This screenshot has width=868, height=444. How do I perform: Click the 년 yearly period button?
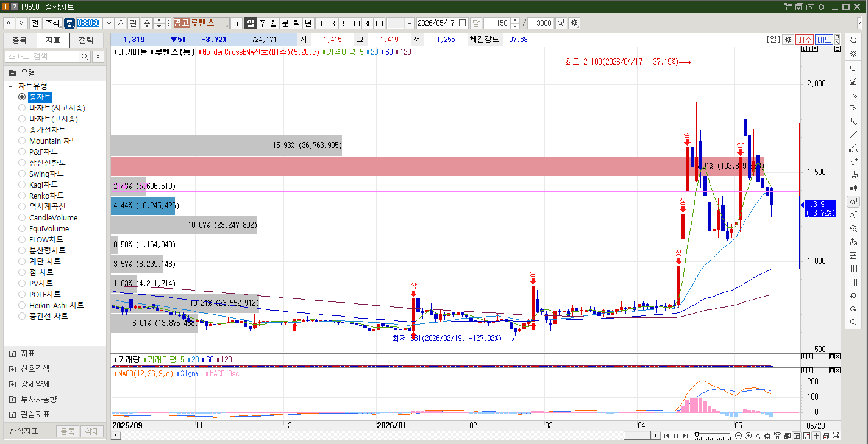tap(308, 23)
